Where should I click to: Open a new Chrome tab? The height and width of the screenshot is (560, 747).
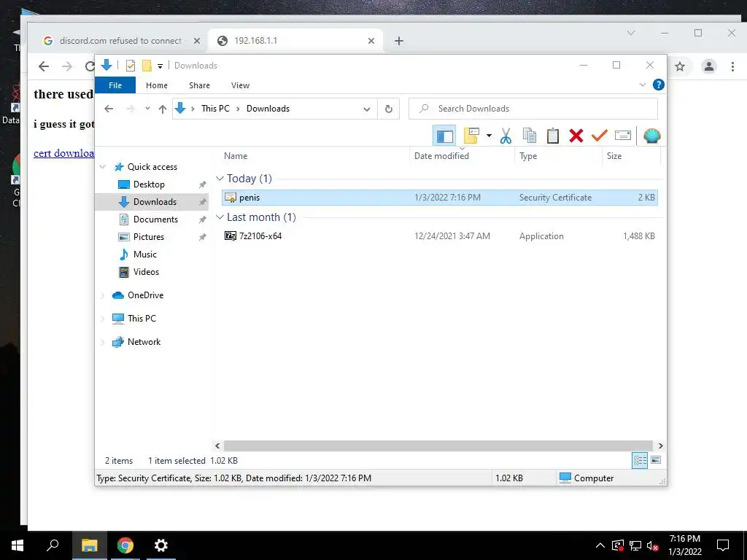coord(399,41)
